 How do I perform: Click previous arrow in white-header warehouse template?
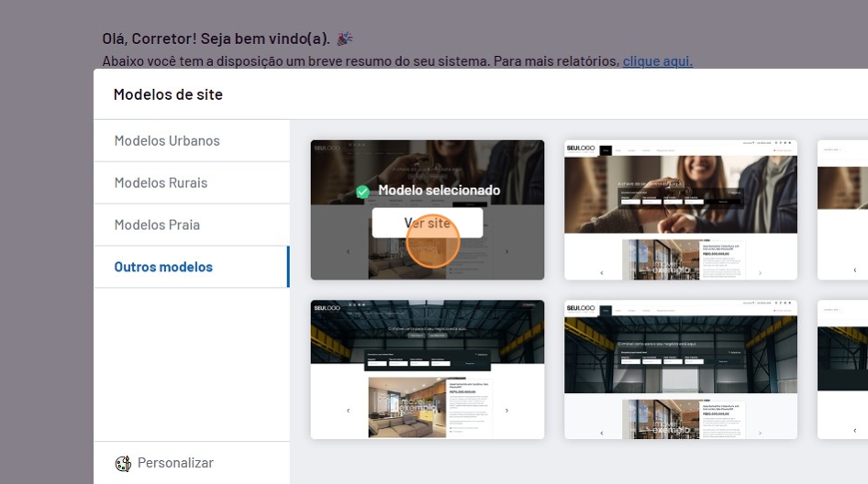click(602, 430)
